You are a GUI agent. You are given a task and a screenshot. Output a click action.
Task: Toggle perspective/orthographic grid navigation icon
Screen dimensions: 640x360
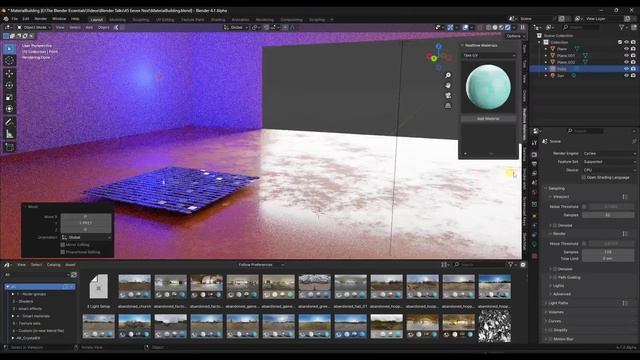coord(448,105)
